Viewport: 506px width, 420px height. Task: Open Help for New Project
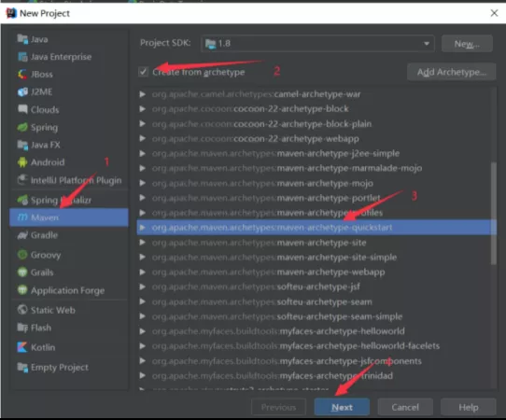coord(469,407)
